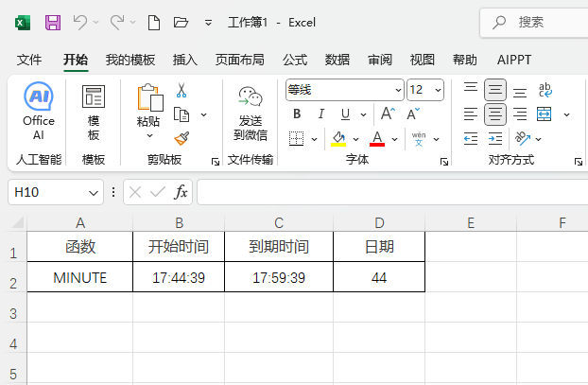Viewport: 588px width, 385px height.
Task: Switch to the 页面布局 tab
Action: pos(239,60)
